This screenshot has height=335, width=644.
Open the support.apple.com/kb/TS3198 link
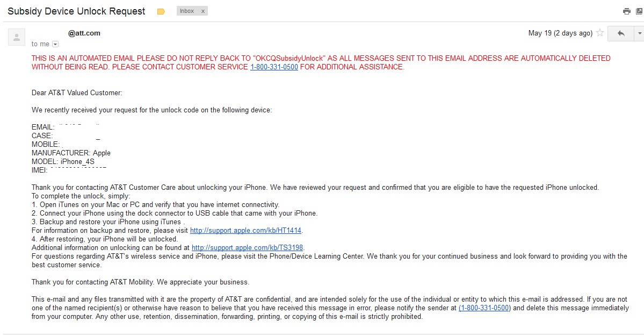247,248
